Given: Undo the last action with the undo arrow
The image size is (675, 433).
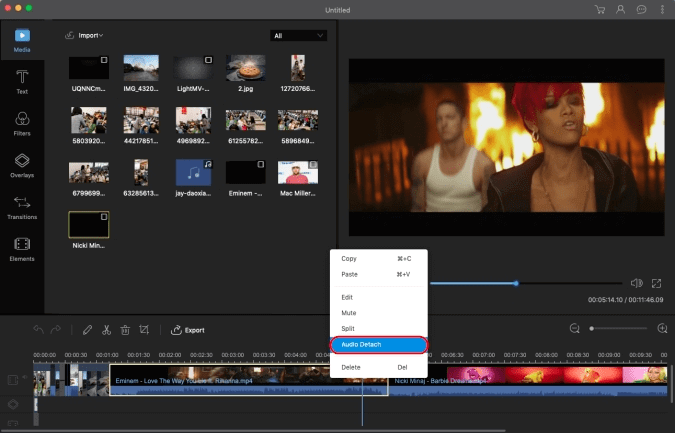Looking at the screenshot, I should click(x=39, y=329).
